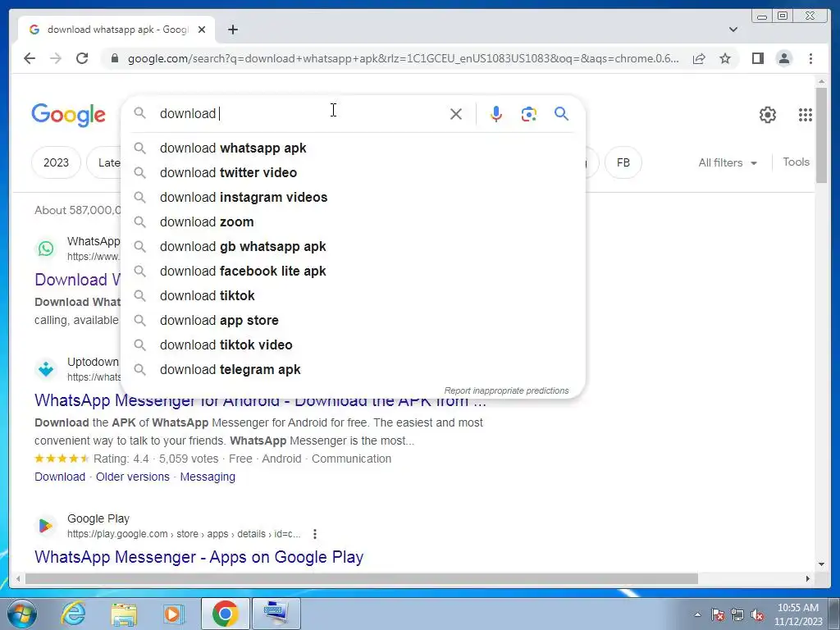Open the Chrome side panel icon
Screen dimensions: 840x630
point(757,58)
